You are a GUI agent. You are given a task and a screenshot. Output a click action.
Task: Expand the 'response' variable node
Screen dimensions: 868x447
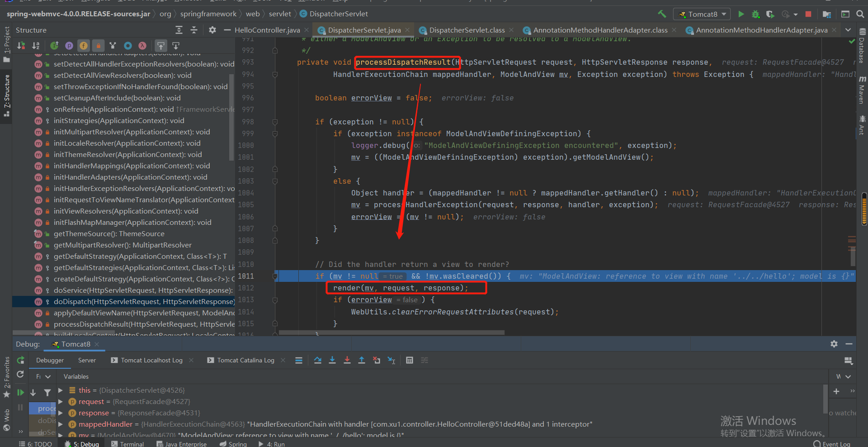(x=60, y=413)
